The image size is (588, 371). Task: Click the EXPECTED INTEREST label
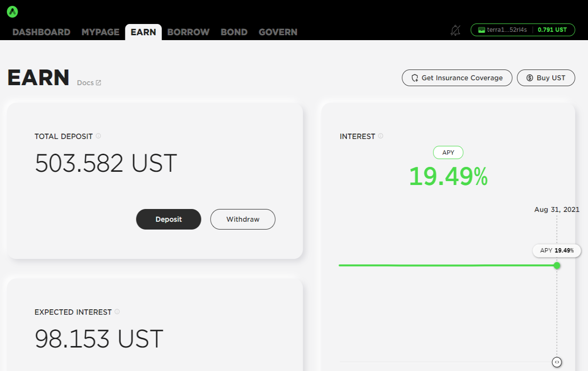coord(73,312)
